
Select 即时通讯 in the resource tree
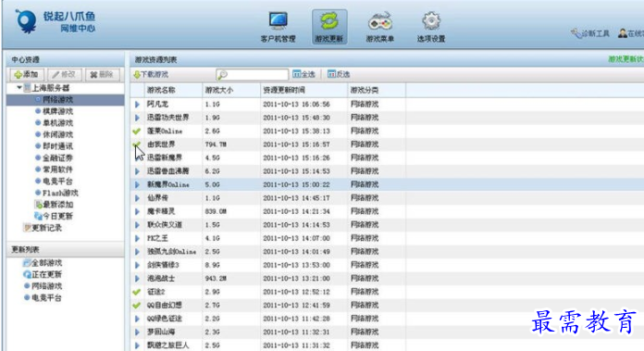pos(58,146)
